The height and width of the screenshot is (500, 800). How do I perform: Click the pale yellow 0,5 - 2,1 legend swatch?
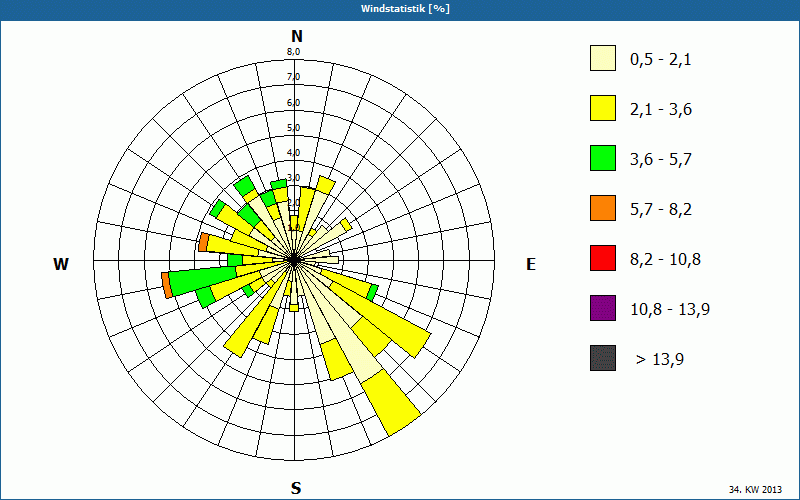603,58
